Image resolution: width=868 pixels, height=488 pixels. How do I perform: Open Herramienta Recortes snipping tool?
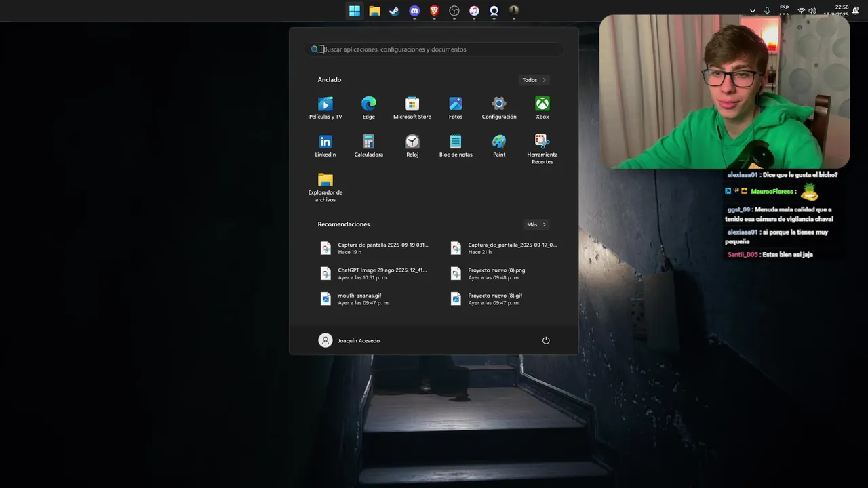click(542, 150)
